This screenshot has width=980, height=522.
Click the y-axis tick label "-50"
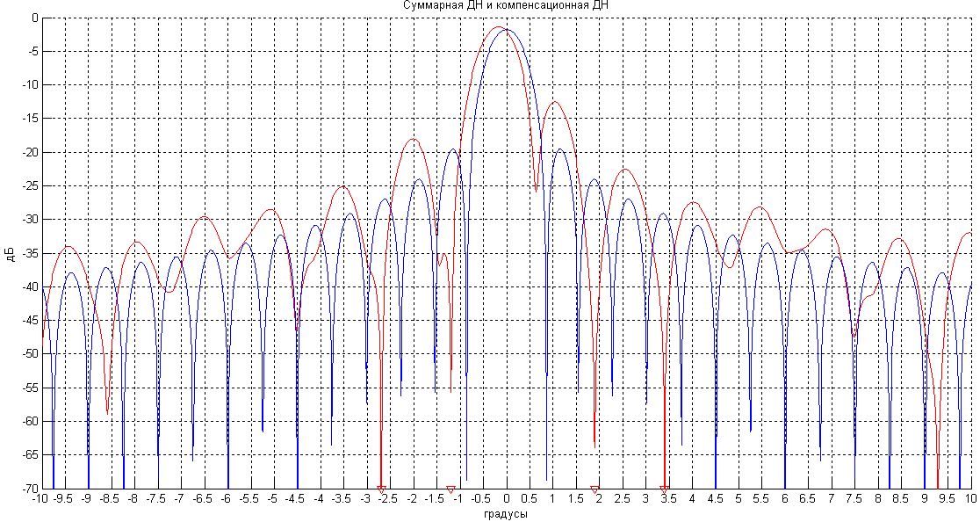pyautogui.click(x=31, y=354)
